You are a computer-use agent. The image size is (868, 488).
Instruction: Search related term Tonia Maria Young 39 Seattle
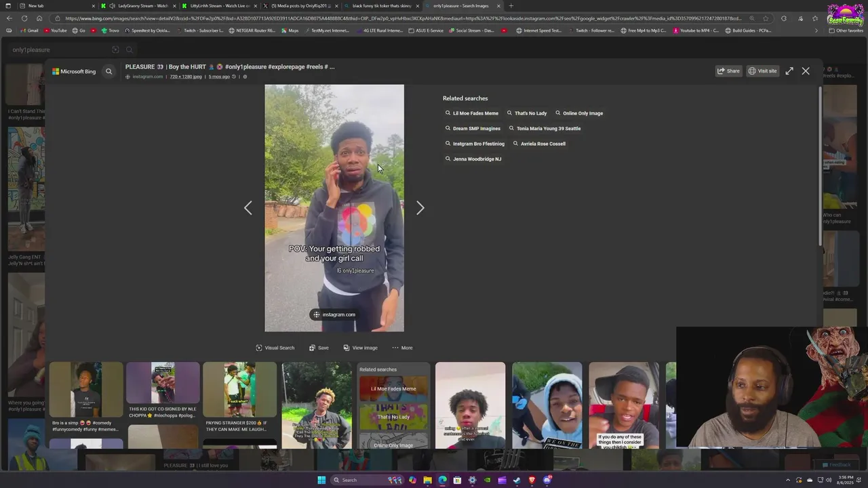click(x=545, y=128)
